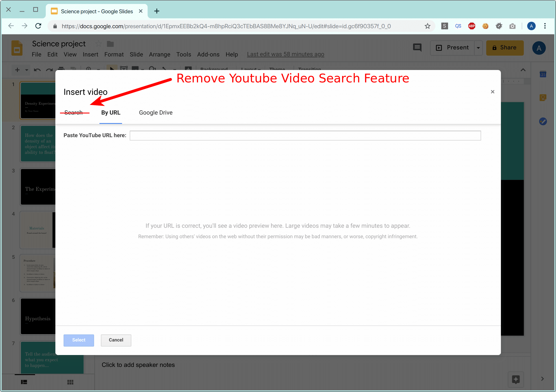The width and height of the screenshot is (556, 392).
Task: Open the Chrome profile avatar
Action: [x=531, y=26]
